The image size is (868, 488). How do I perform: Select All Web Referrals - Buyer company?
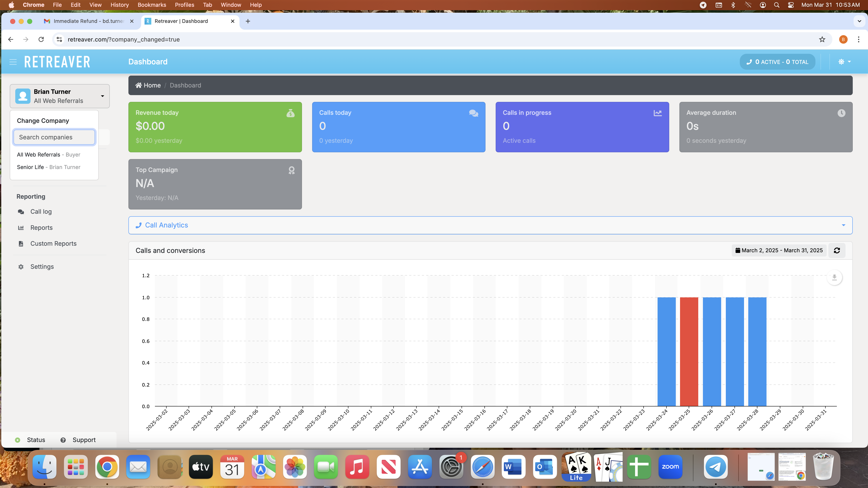click(x=49, y=155)
